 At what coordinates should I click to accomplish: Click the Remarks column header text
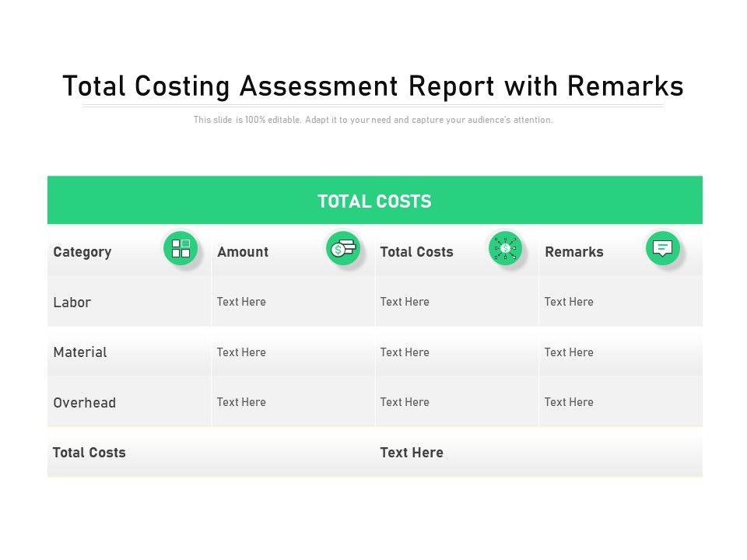click(574, 252)
